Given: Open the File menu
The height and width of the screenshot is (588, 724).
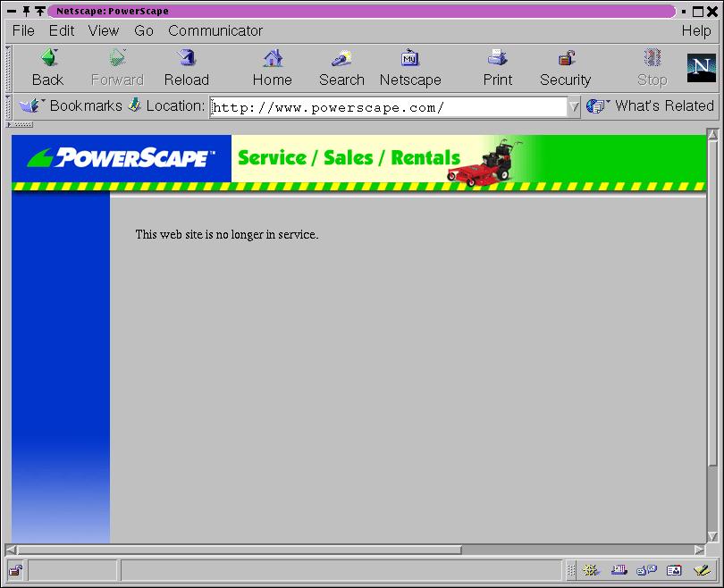Looking at the screenshot, I should click(x=23, y=30).
